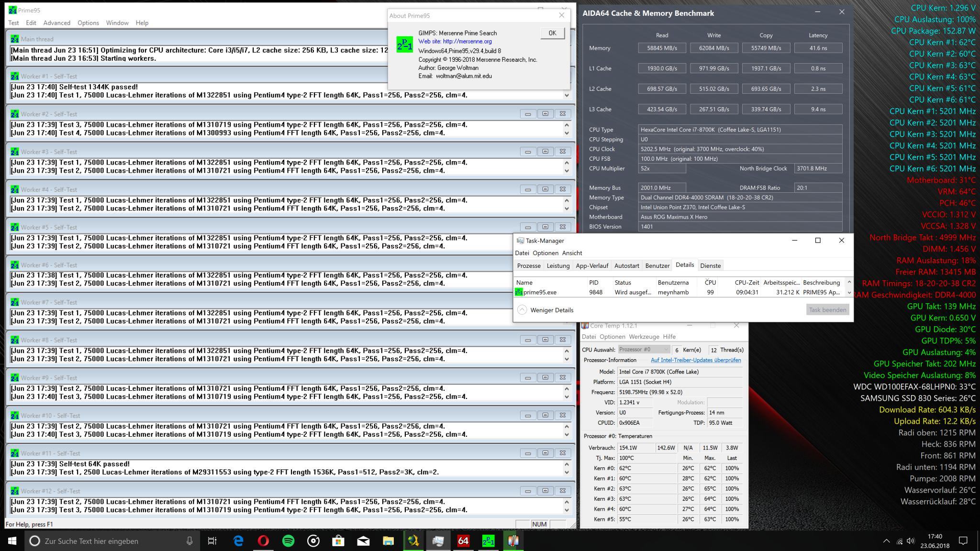Open the Prime95 Edit menu

coord(31,23)
